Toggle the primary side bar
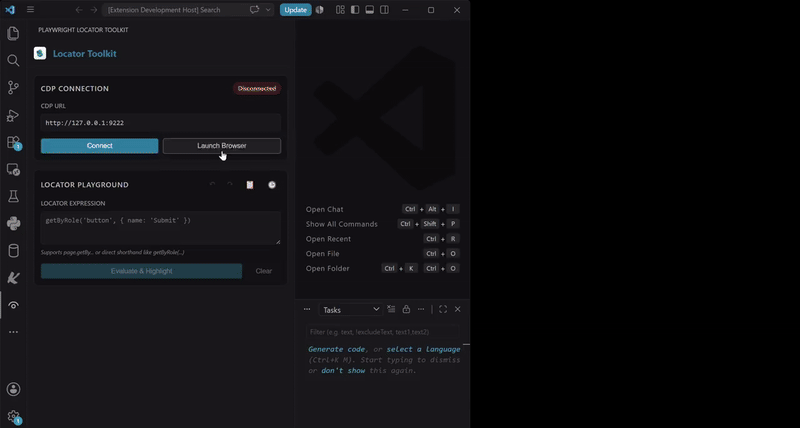The height and width of the screenshot is (428, 800). [x=355, y=10]
